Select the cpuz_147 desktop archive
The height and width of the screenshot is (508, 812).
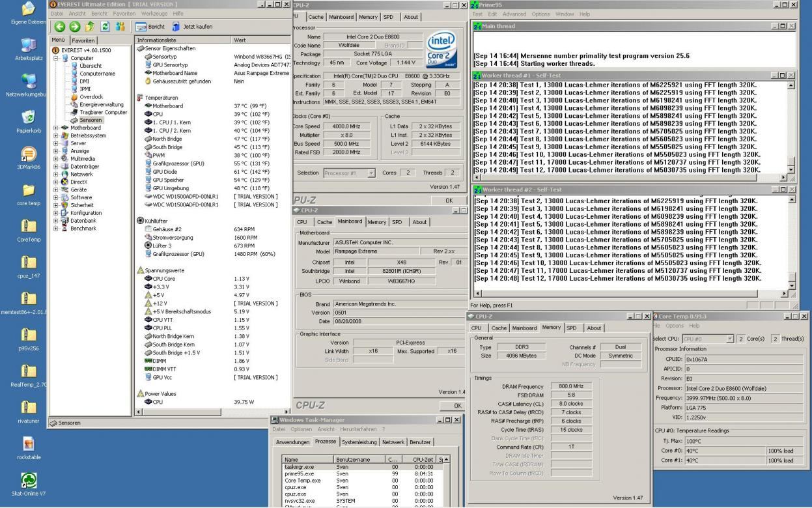click(x=29, y=266)
